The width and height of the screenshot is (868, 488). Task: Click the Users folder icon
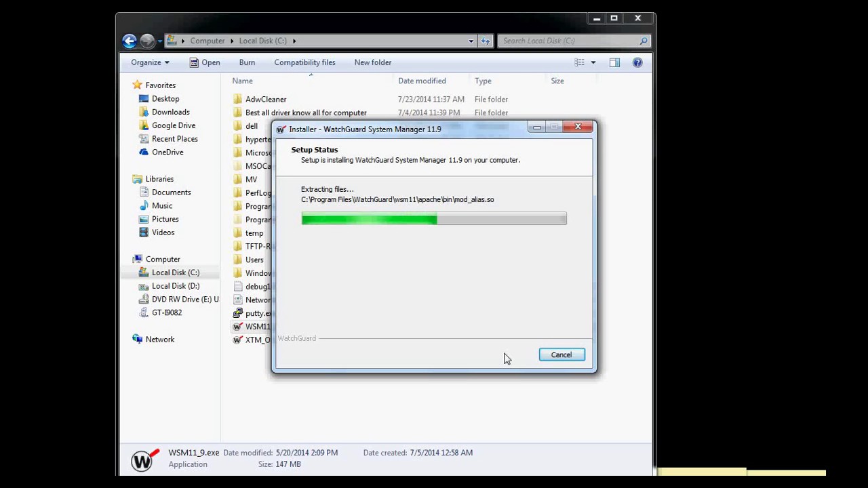[237, 260]
